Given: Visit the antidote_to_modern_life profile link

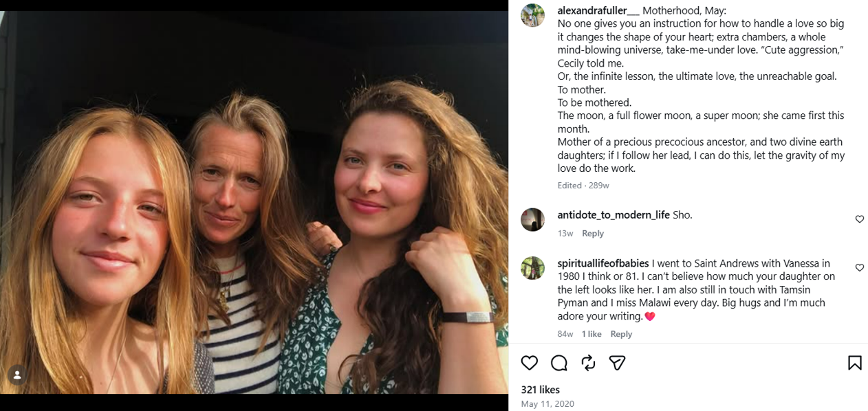Looking at the screenshot, I should pos(614,215).
